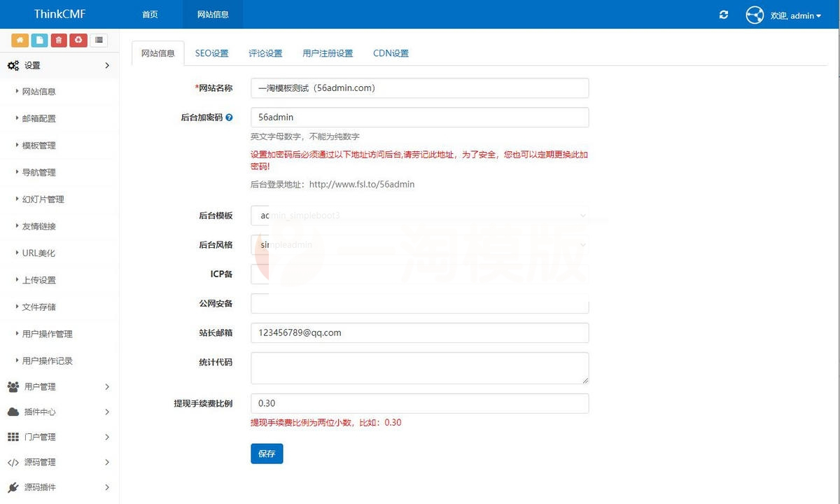Click the 保存 save button

(x=267, y=454)
